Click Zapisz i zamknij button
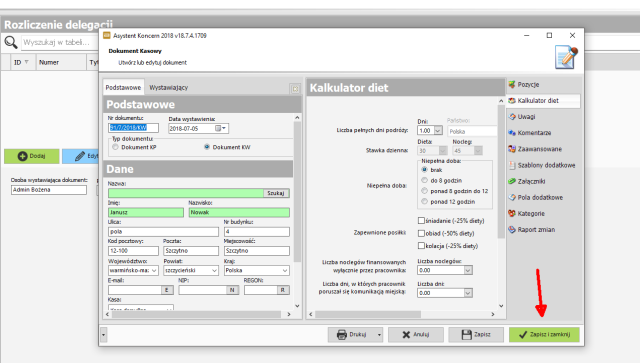640x363 pixels. coord(544,335)
